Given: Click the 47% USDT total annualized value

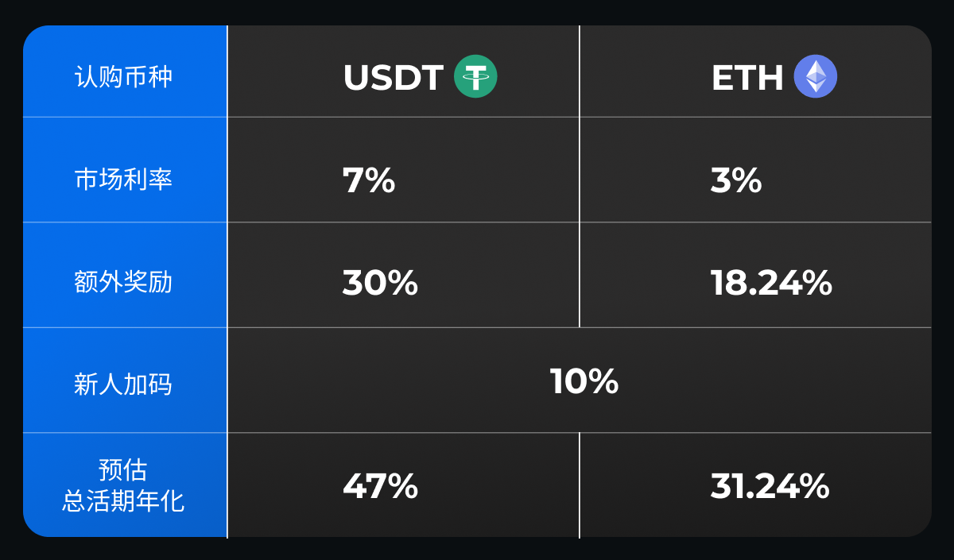Looking at the screenshot, I should (x=380, y=485).
